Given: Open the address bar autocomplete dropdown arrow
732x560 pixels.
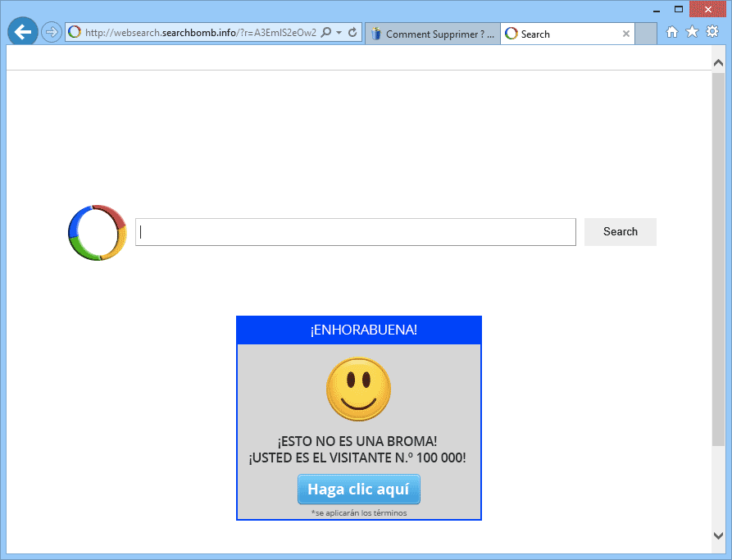Looking at the screenshot, I should tap(339, 33).
